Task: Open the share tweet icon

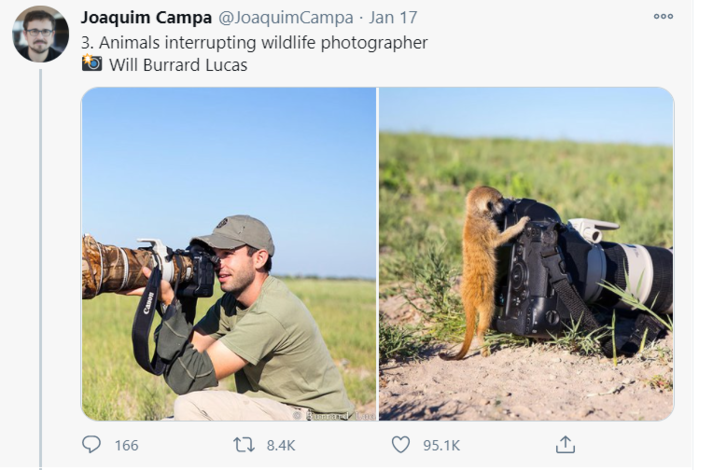Action: (x=565, y=444)
